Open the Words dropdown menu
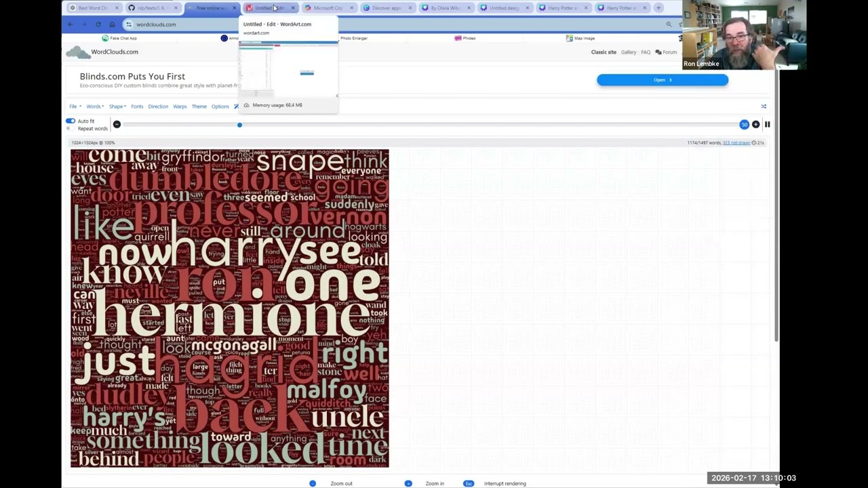 click(x=95, y=106)
